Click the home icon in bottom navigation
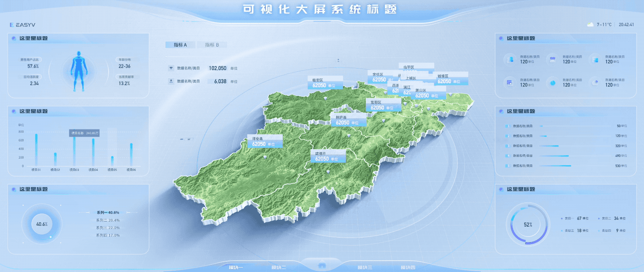 322,266
